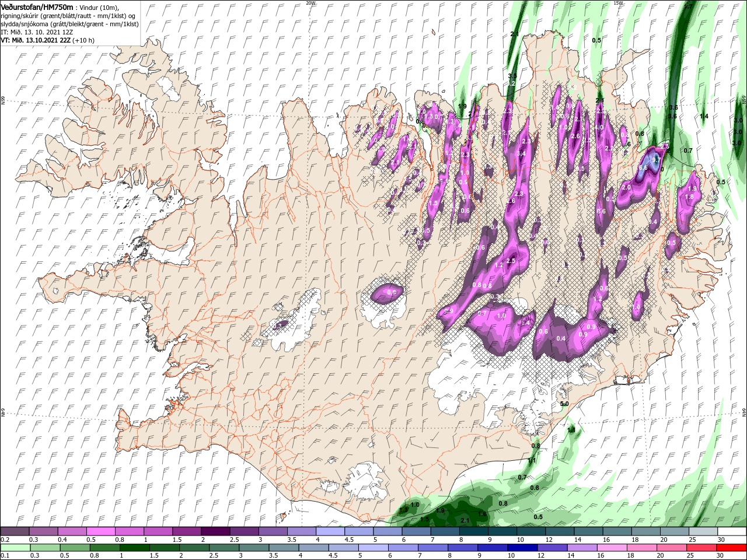Click the '0.2' number under the snow legend
The height and width of the screenshot is (560, 747).
[4, 540]
